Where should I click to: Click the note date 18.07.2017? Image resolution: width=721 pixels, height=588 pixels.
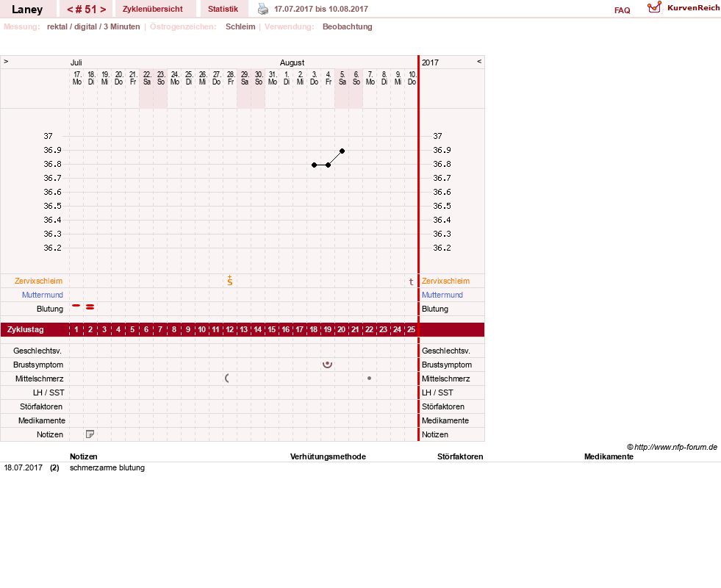click(x=23, y=467)
